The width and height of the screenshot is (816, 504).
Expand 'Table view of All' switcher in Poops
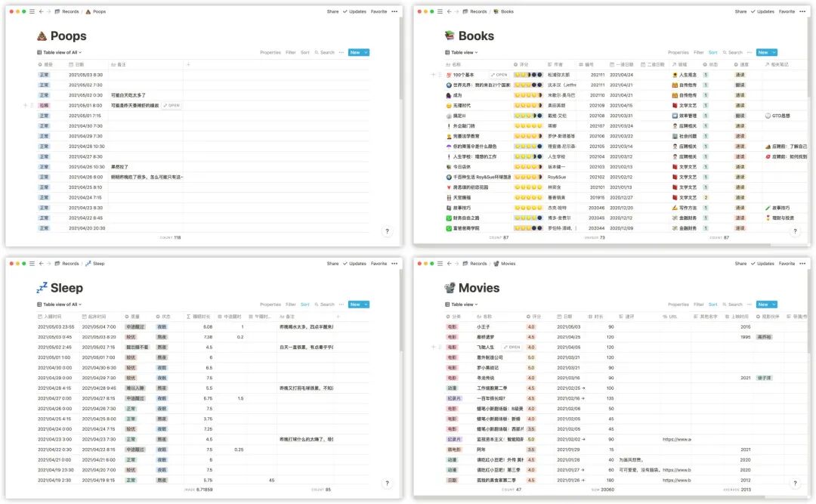pyautogui.click(x=60, y=53)
